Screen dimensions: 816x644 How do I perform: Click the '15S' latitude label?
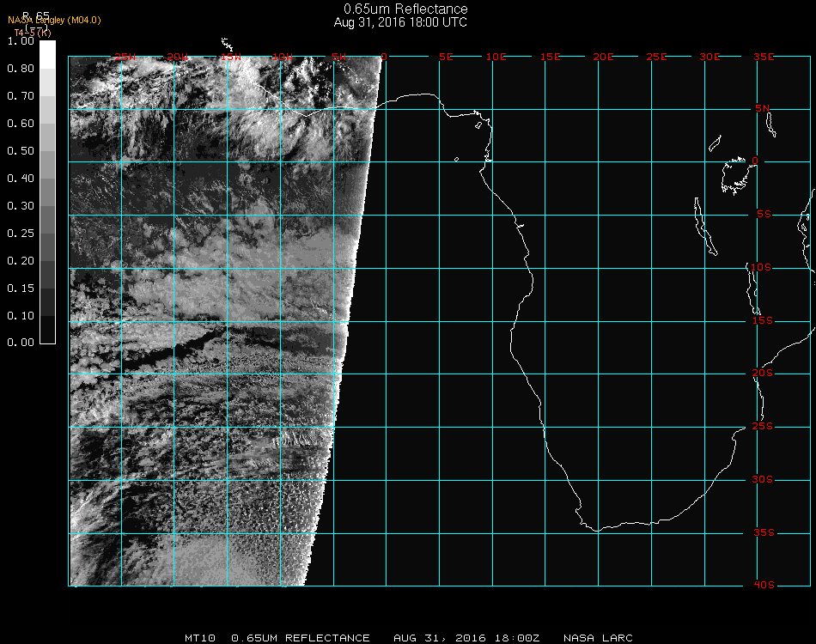pos(763,320)
